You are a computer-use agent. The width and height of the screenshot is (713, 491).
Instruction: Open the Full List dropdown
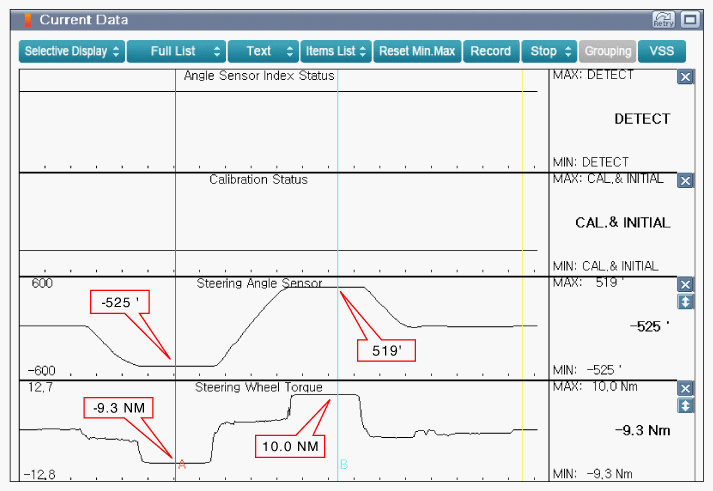[176, 51]
